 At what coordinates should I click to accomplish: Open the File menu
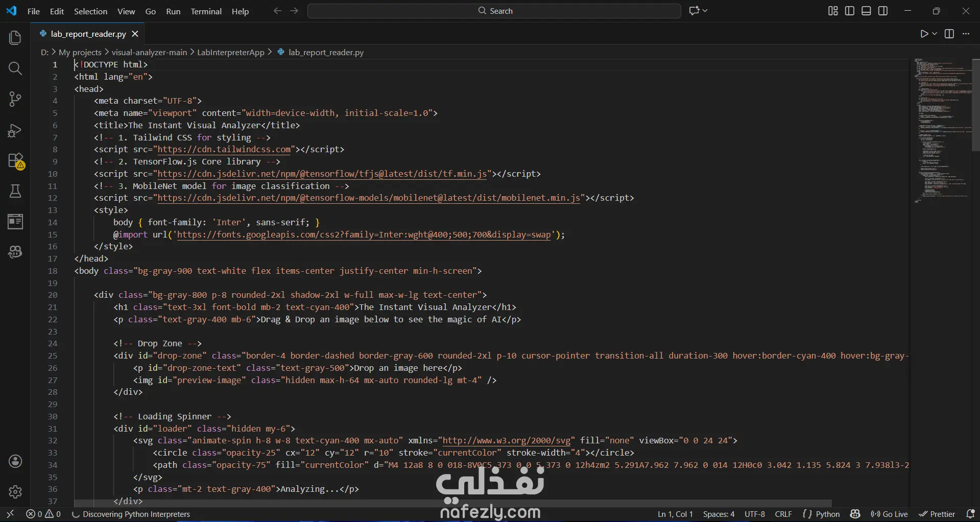pos(34,11)
